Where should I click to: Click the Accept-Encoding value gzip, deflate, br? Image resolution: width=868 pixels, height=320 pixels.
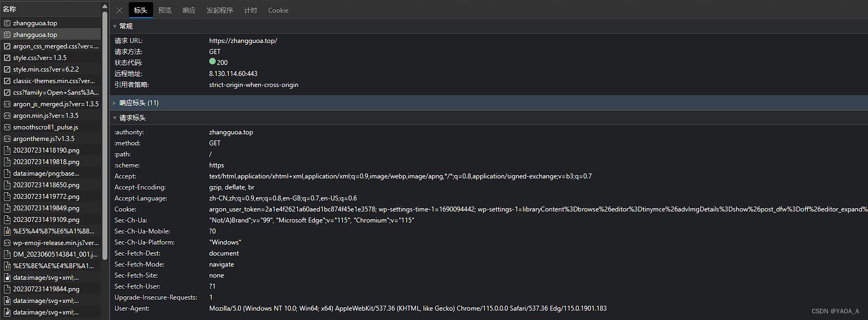click(232, 187)
